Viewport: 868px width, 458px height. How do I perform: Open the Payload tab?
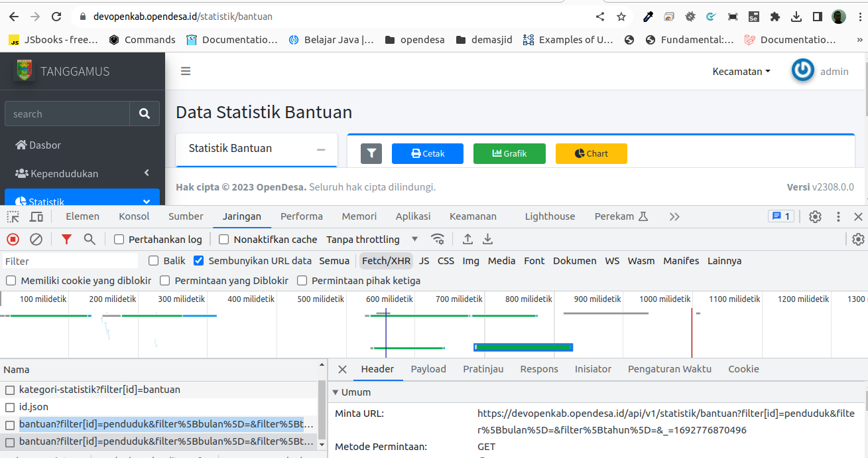pyautogui.click(x=428, y=368)
